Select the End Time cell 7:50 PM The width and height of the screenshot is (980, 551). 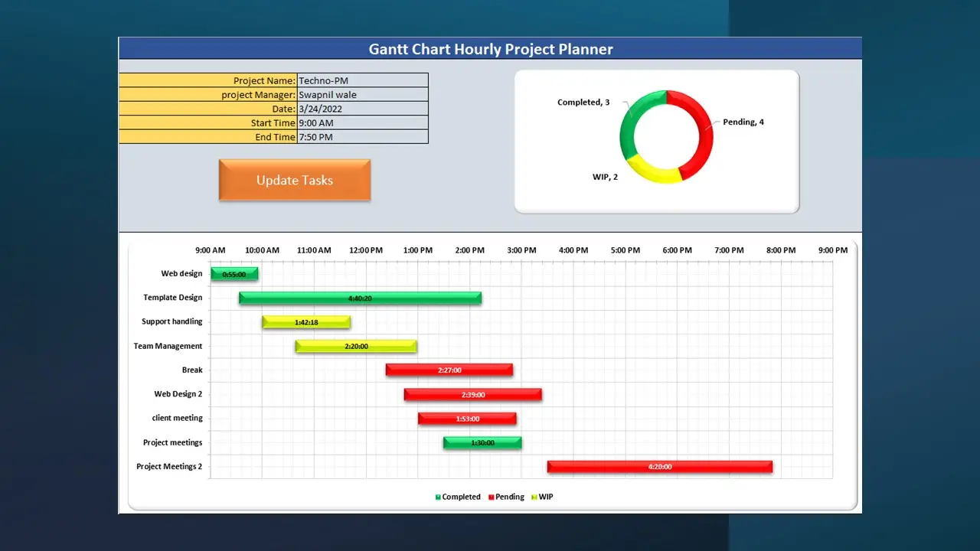(x=362, y=137)
